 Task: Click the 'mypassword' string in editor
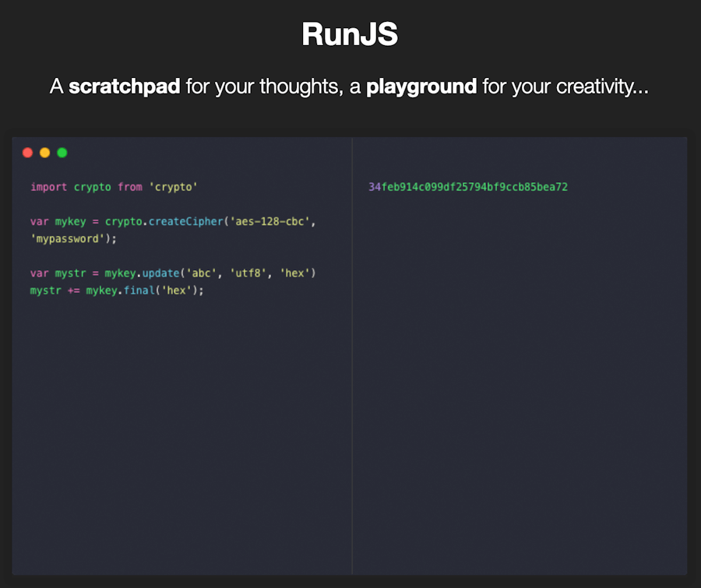(x=68, y=239)
